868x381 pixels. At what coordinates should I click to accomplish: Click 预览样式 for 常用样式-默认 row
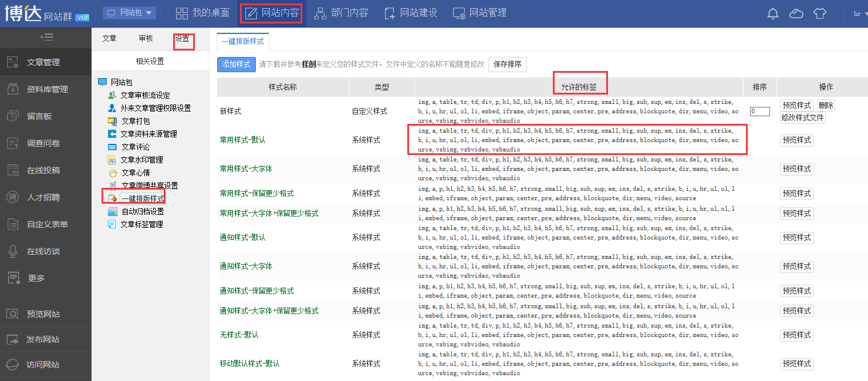pos(796,140)
